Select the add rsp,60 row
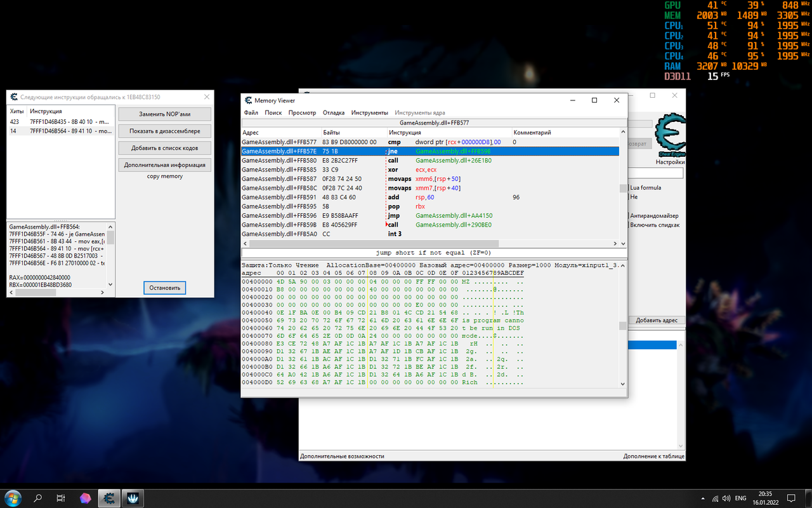This screenshot has height=508, width=812. pyautogui.click(x=430, y=197)
